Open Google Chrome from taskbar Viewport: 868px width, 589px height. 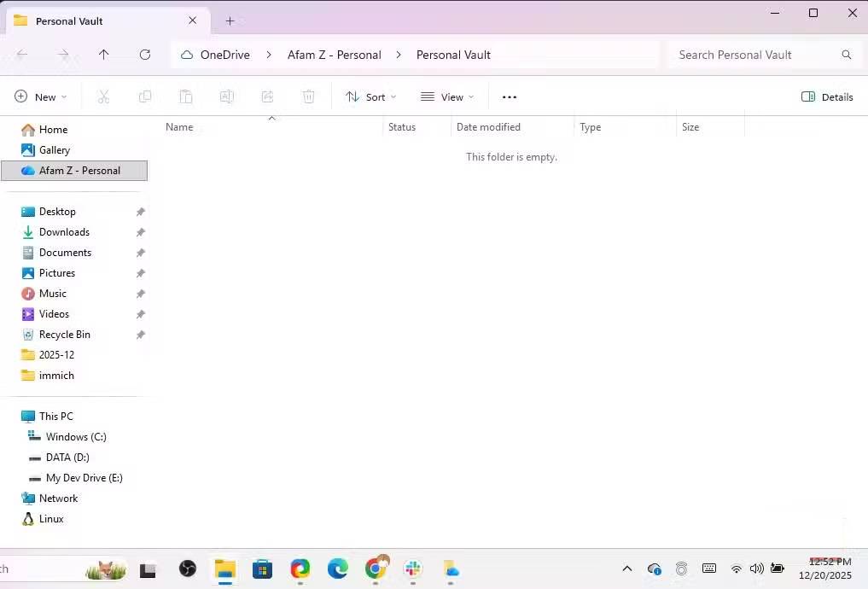coord(376,569)
